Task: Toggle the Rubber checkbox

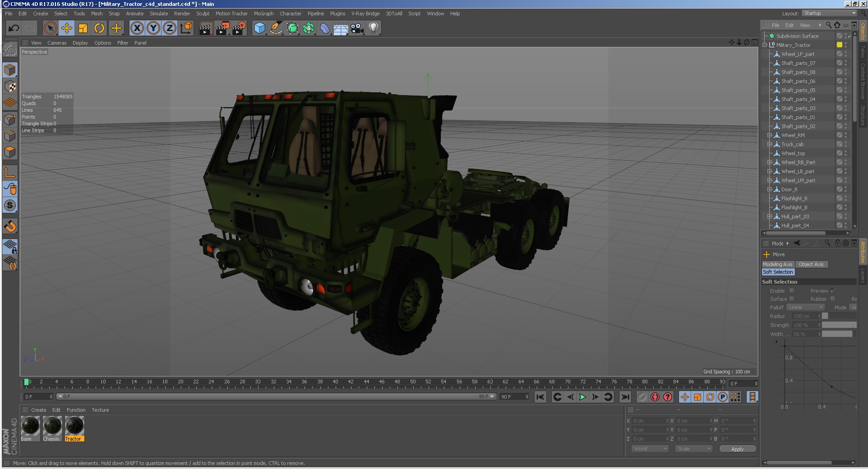Action: tap(833, 299)
